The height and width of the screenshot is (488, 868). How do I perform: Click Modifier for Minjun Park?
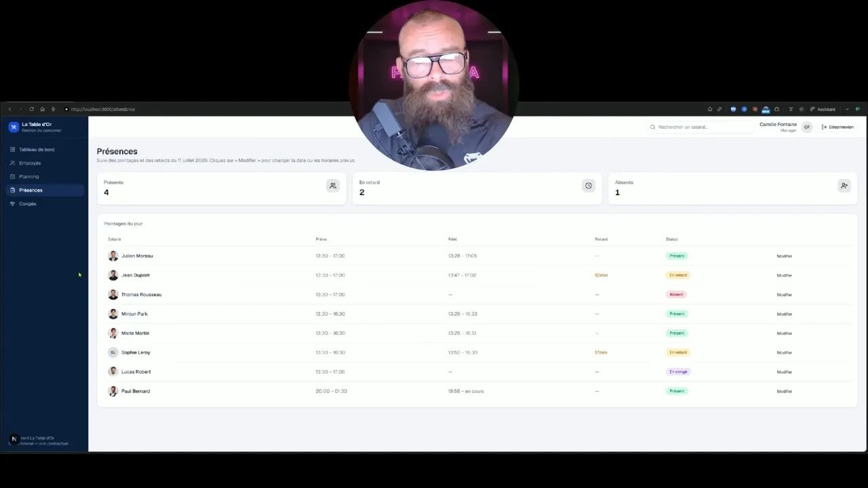pos(785,314)
